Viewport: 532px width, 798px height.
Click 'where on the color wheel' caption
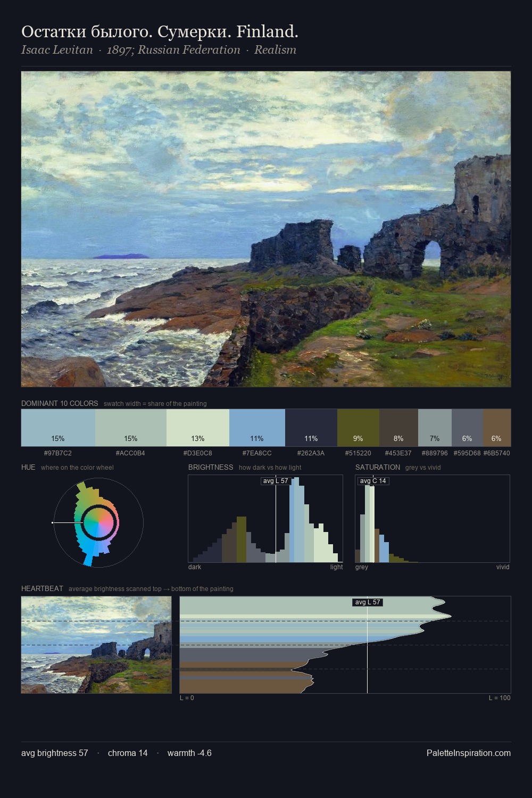(77, 468)
